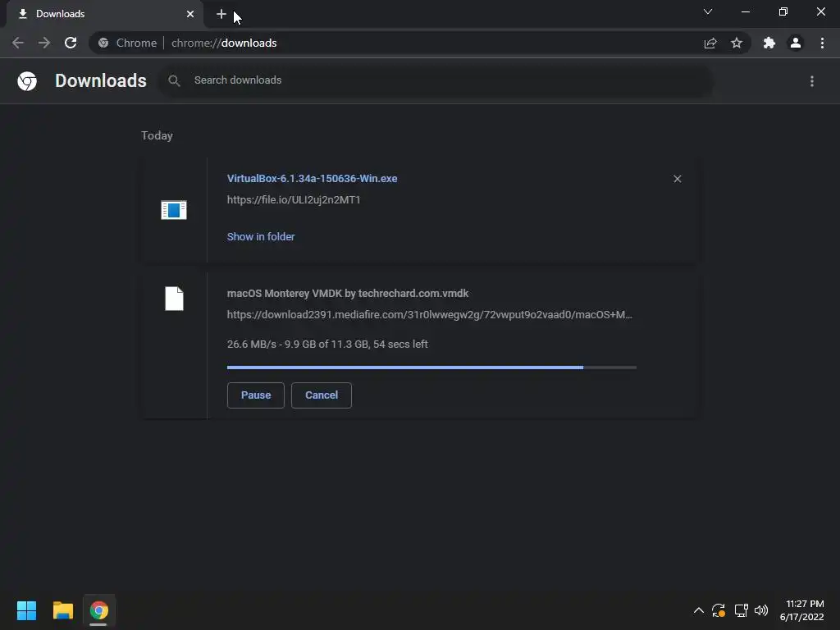Screen dimensions: 840x630
Task: Reload the downloads page
Action: (x=71, y=43)
